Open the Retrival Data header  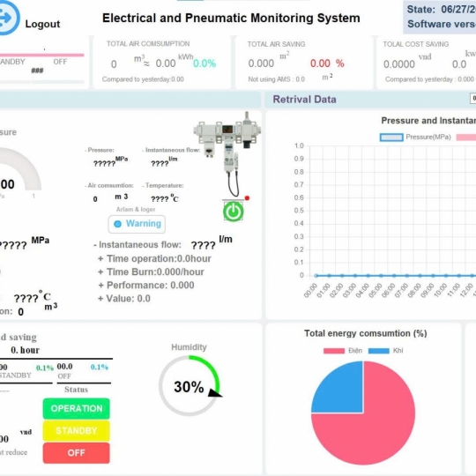click(304, 100)
